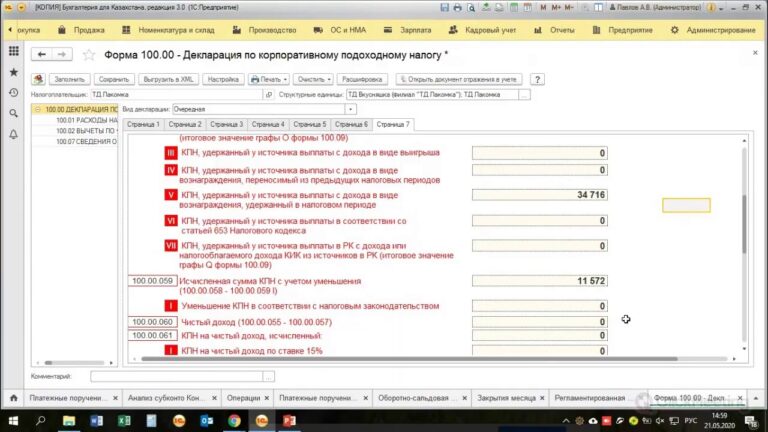
Task: Go back with left arrow button
Action: 42,54
